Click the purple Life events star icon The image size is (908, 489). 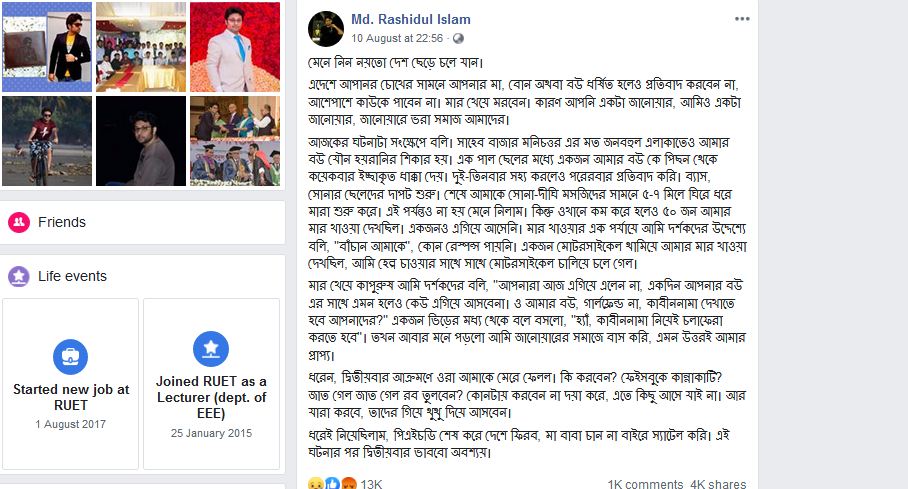coord(19,276)
